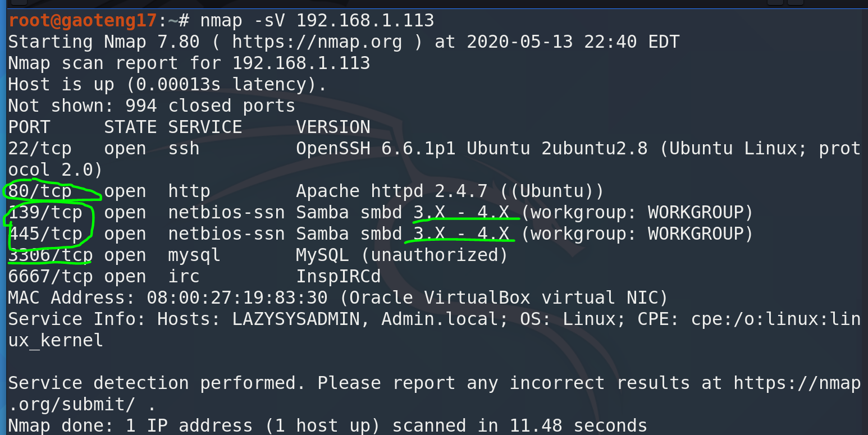Click the LAZYSYSADMIN hostname text
This screenshot has width=868, height=435.
pos(296,319)
